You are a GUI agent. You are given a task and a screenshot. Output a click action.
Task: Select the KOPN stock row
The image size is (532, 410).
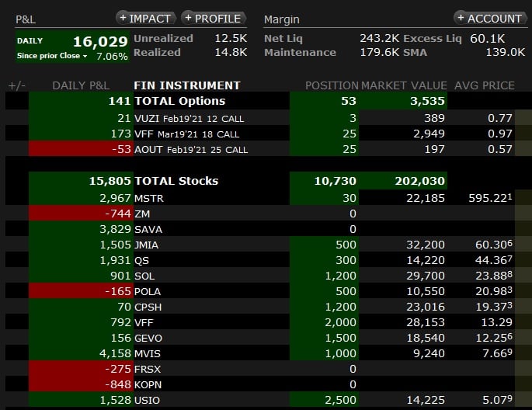click(x=269, y=384)
